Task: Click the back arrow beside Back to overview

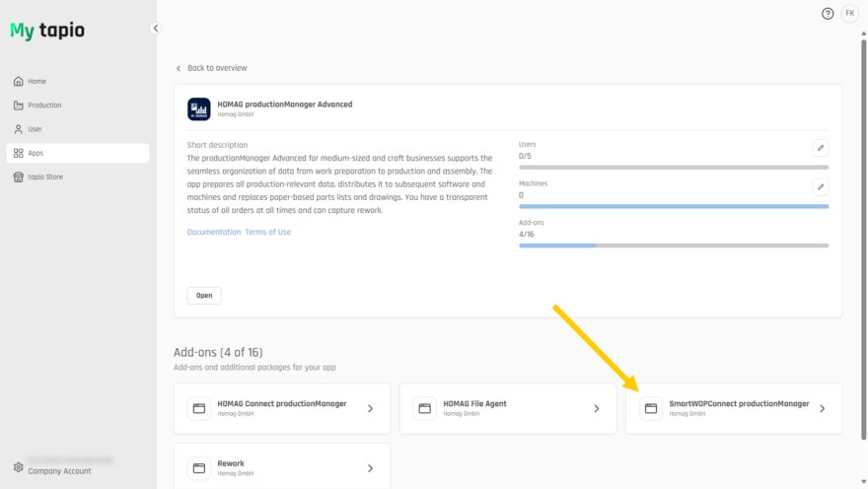Action: [179, 69]
